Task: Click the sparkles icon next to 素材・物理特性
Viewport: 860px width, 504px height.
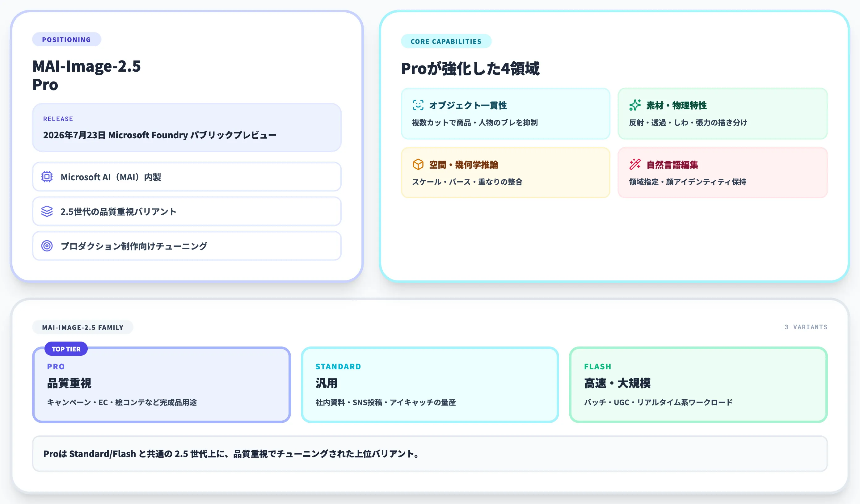Action: (635, 105)
